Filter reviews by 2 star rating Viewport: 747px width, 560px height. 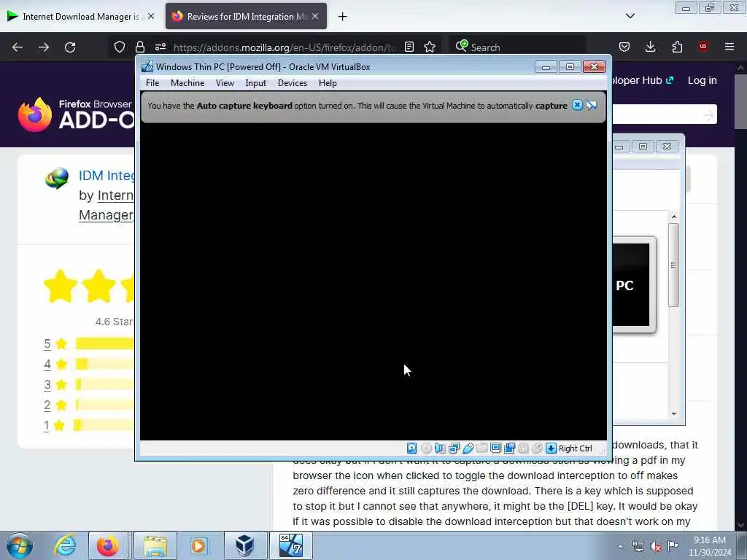click(47, 405)
